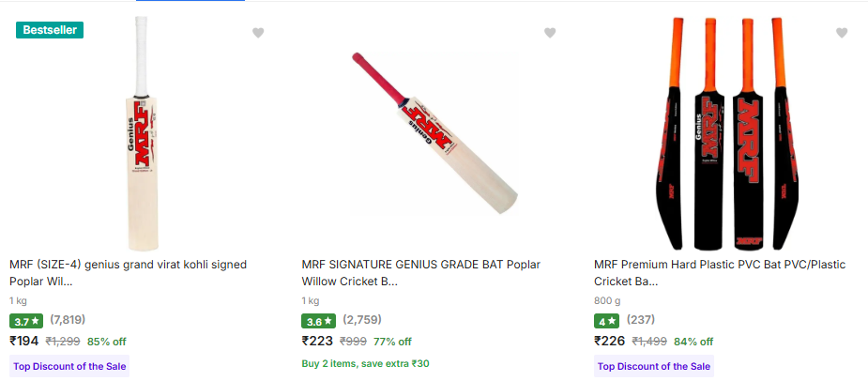Favorite the MRF Premium Plastic PVC bat

coord(842,33)
